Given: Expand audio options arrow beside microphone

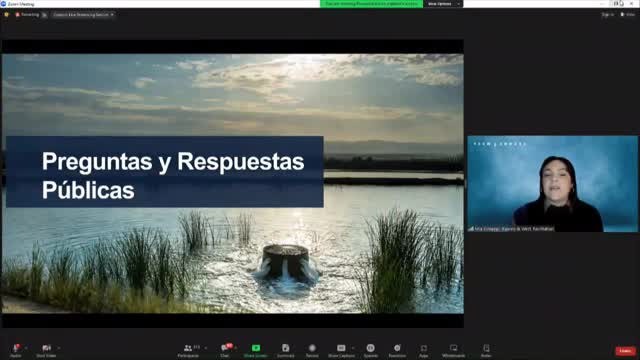Looking at the screenshot, I should (x=26, y=348).
